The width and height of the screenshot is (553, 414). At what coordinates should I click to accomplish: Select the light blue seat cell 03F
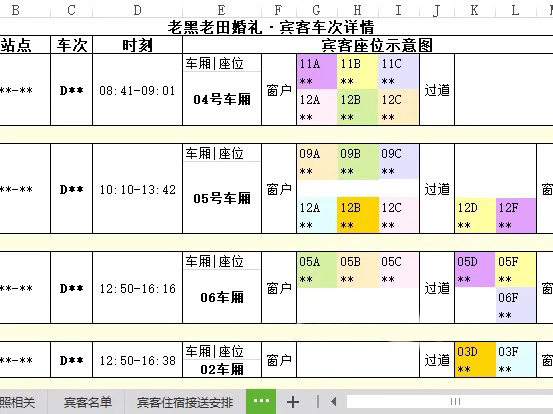tap(516, 360)
